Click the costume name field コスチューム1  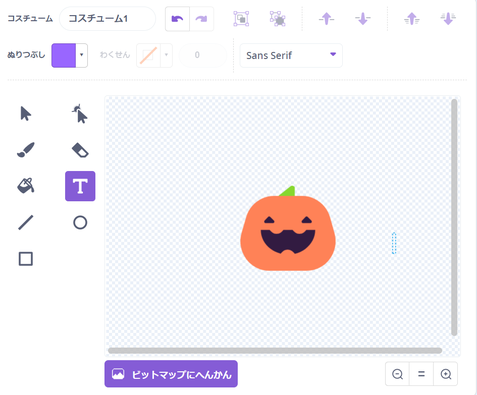pyautogui.click(x=107, y=19)
